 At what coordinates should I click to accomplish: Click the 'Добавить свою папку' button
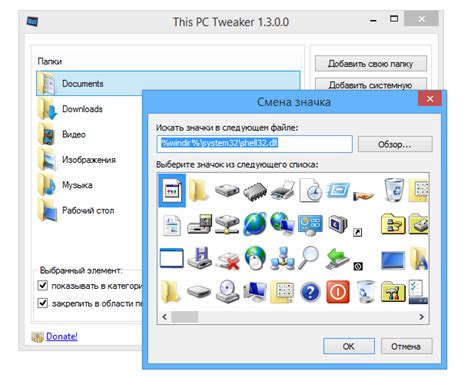point(371,63)
